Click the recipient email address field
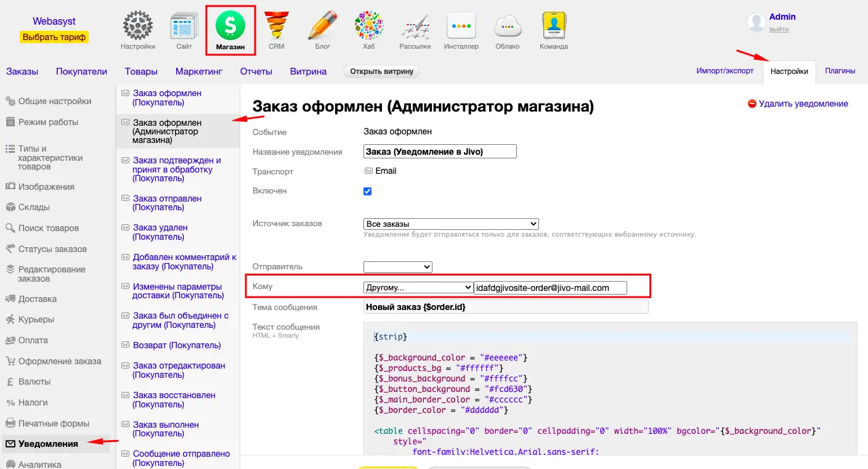 pos(550,288)
